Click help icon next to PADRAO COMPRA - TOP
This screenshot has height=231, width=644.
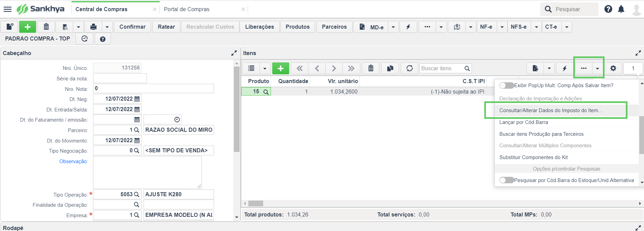(x=103, y=39)
